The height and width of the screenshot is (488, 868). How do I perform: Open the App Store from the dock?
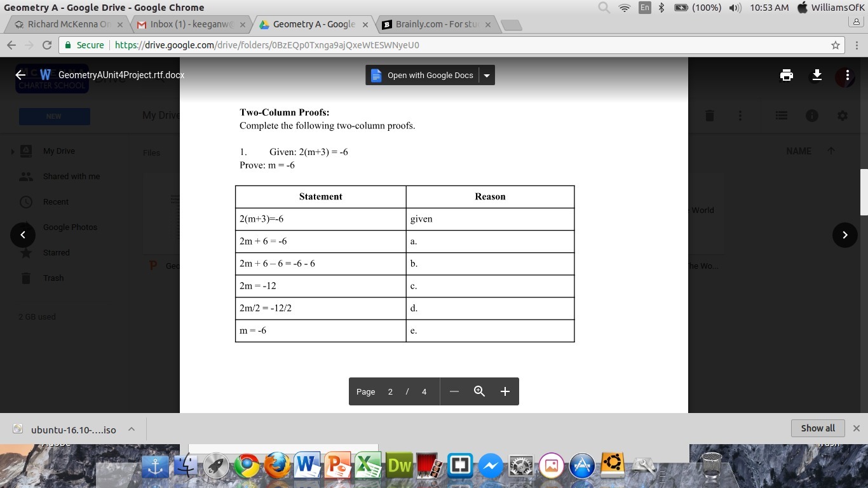[583, 466]
